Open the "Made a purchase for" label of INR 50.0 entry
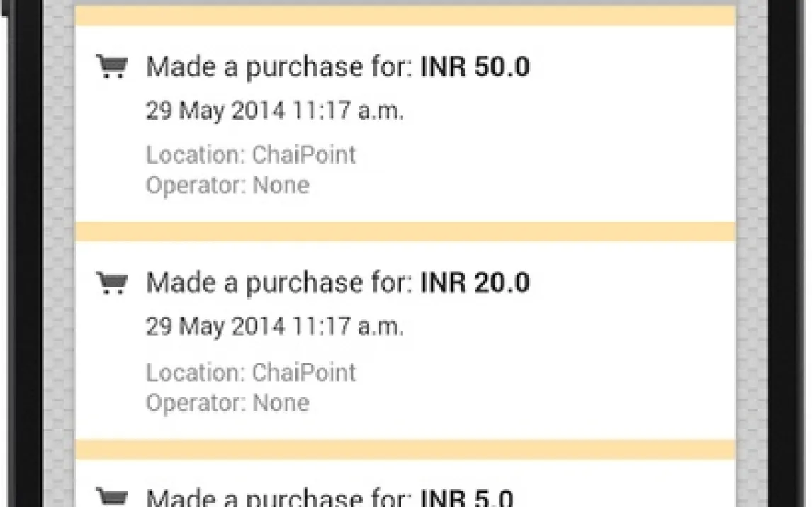812x507 pixels. (x=279, y=67)
